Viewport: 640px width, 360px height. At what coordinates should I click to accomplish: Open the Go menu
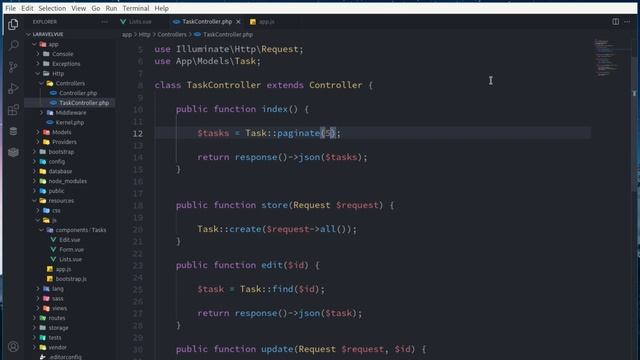click(x=96, y=8)
